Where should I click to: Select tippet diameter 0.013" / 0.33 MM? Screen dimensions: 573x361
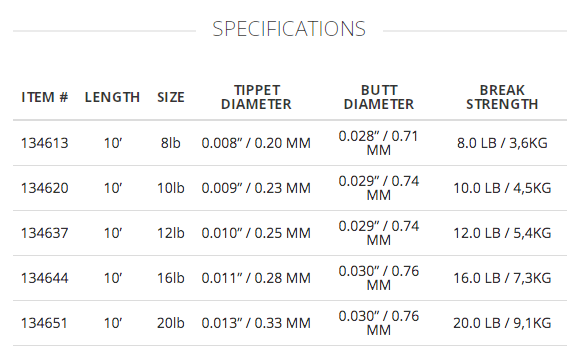256,323
